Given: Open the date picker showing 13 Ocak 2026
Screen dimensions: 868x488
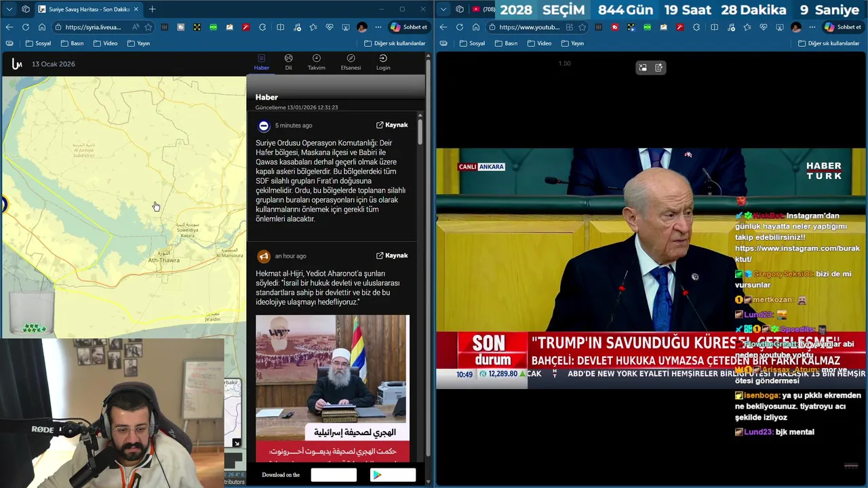Looking at the screenshot, I should pos(54,64).
